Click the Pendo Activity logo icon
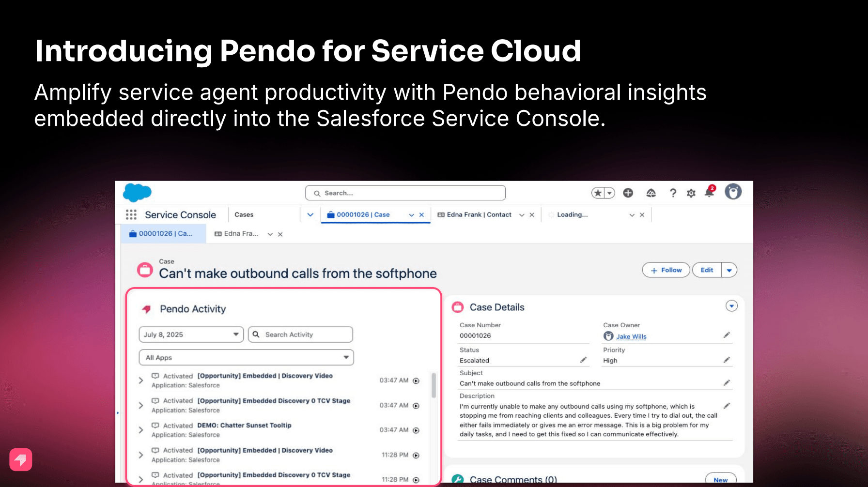This screenshot has height=487, width=868. [x=146, y=309]
